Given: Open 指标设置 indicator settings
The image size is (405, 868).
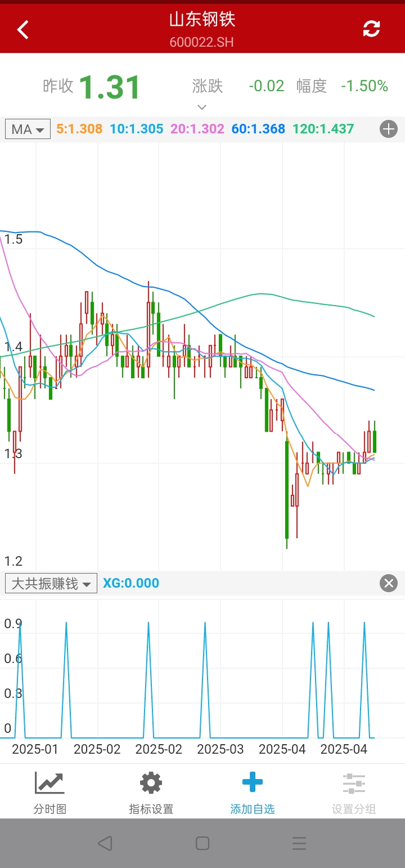Looking at the screenshot, I should [x=151, y=793].
